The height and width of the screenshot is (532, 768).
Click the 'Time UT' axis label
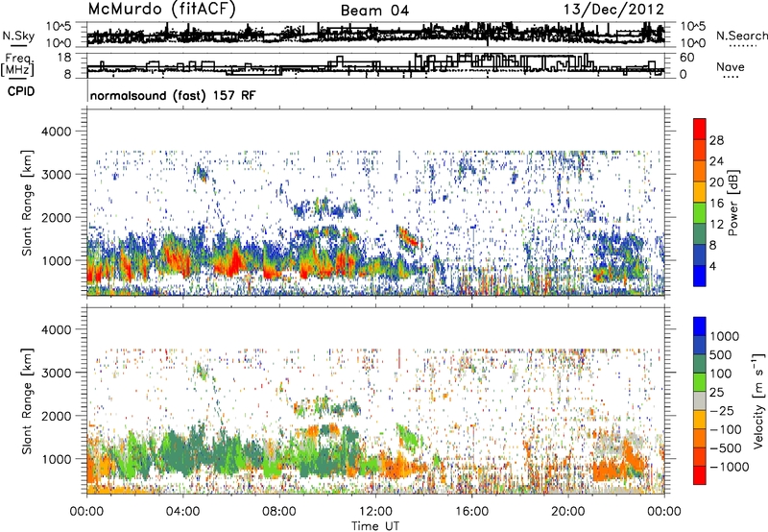(375, 526)
